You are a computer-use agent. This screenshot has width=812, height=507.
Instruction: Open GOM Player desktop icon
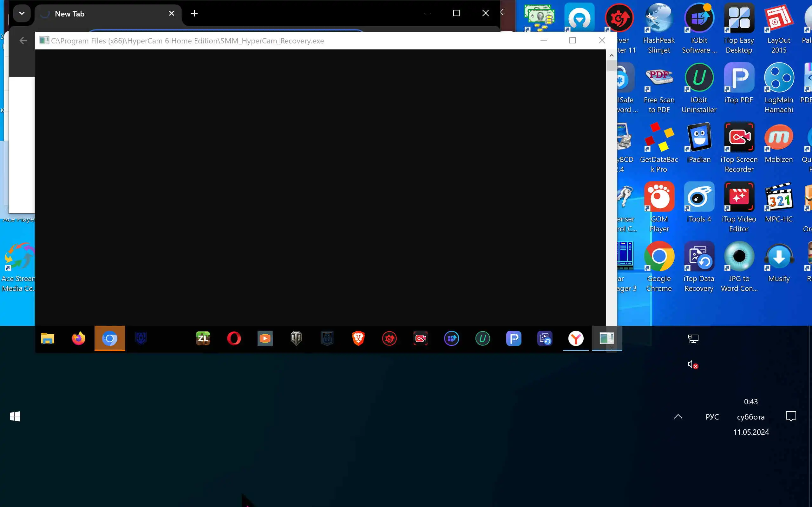pyautogui.click(x=659, y=197)
